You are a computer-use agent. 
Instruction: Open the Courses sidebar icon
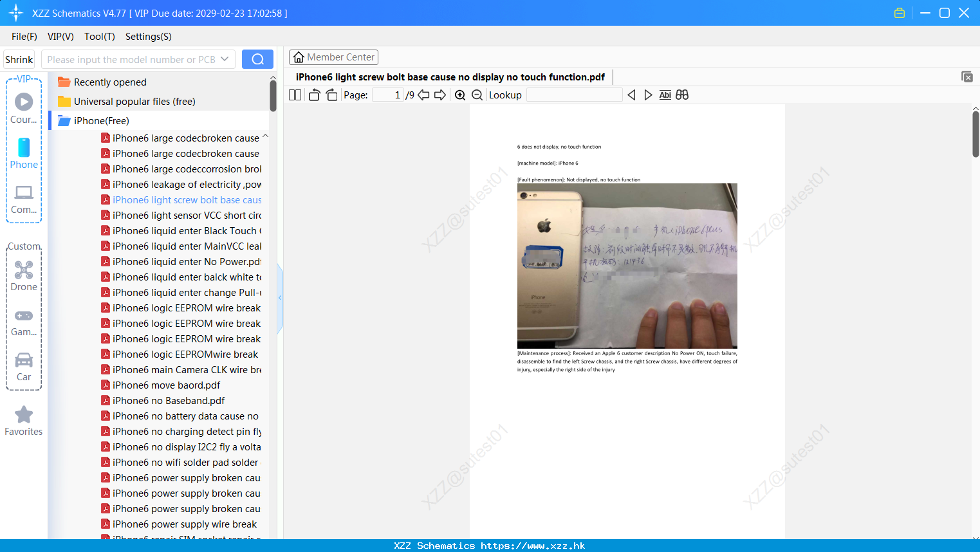point(24,108)
